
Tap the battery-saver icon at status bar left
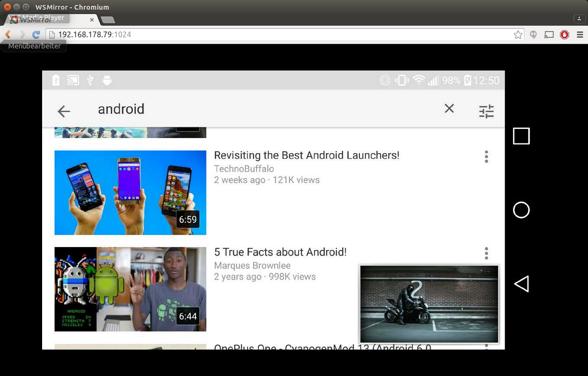(56, 80)
